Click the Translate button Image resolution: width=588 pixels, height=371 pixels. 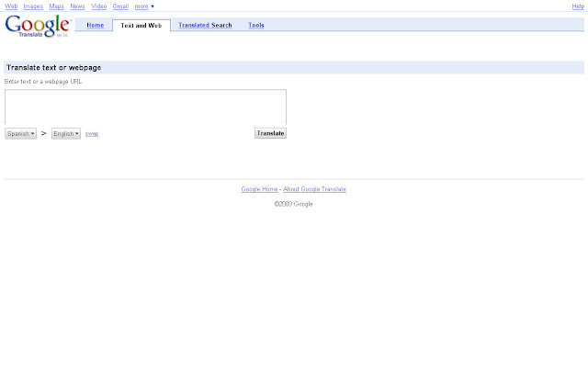pos(270,133)
